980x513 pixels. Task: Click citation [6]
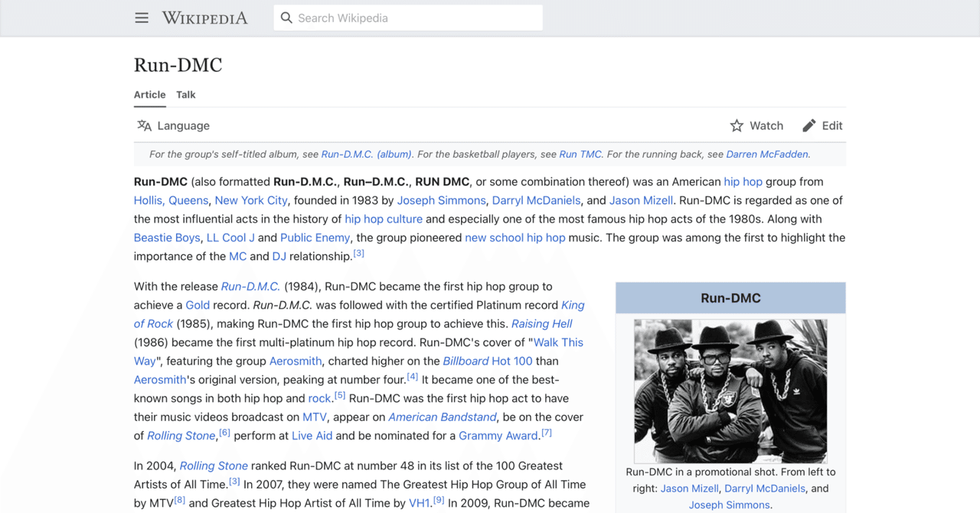(x=224, y=433)
